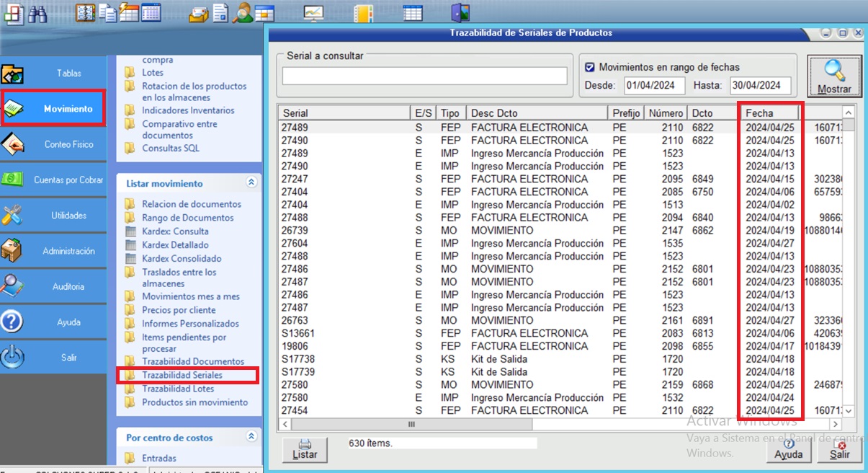Click the Fecha column header
This screenshot has height=473, width=868.
coord(769,113)
